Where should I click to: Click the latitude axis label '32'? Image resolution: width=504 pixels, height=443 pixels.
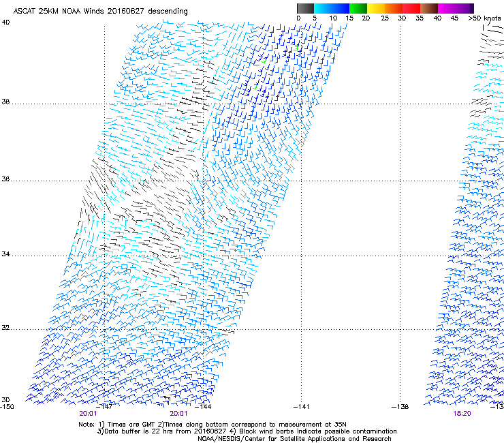tap(5, 328)
